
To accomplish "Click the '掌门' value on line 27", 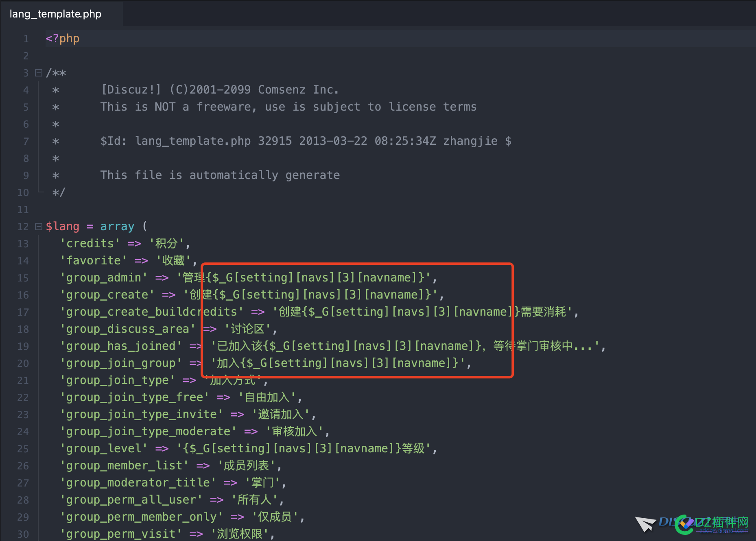I will click(x=262, y=482).
